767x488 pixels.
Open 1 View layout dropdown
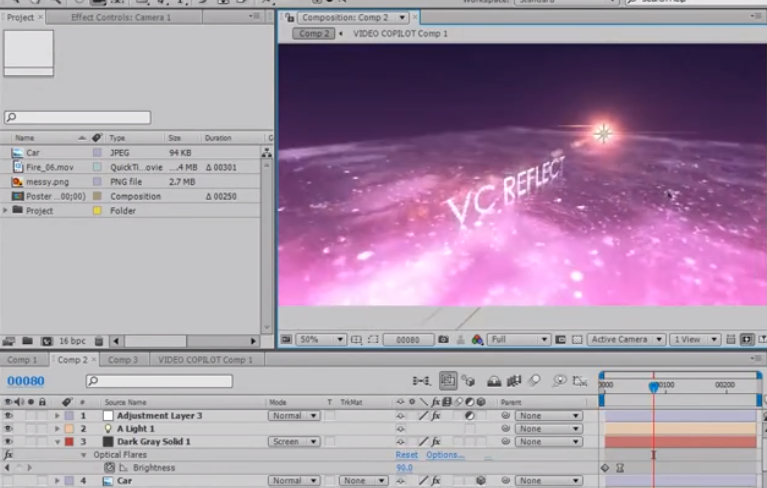tap(695, 339)
